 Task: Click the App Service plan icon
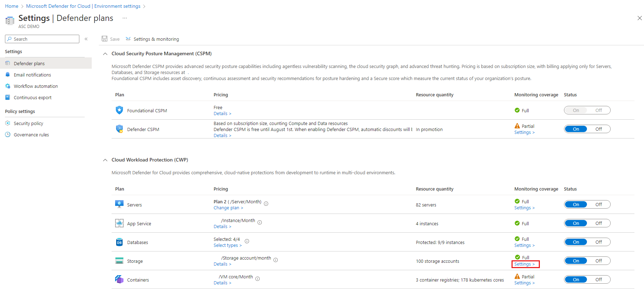[119, 223]
